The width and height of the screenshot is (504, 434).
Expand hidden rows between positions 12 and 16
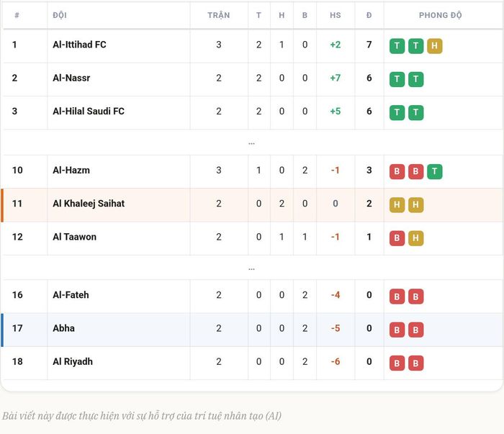coord(252,268)
